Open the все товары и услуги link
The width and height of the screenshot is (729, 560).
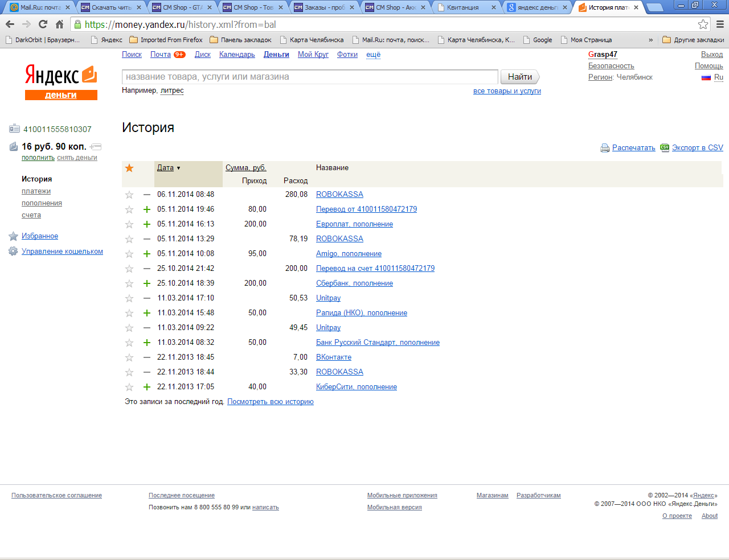tap(507, 91)
